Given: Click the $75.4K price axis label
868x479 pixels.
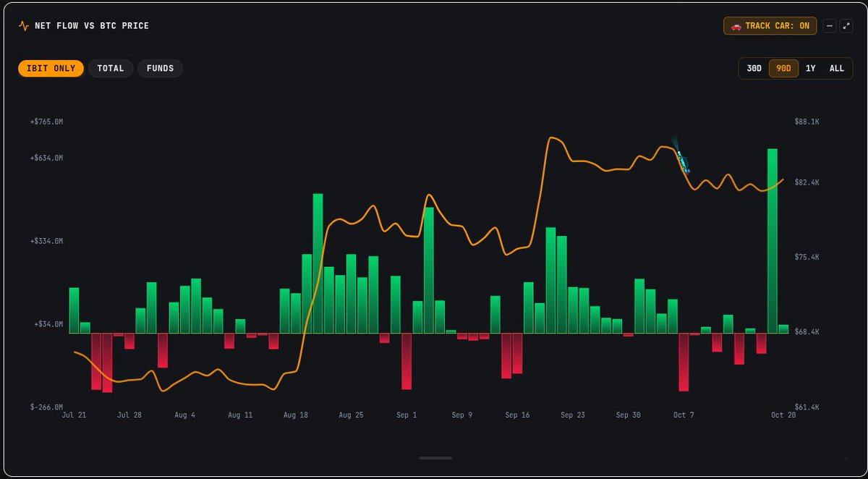Looking at the screenshot, I should pos(807,257).
